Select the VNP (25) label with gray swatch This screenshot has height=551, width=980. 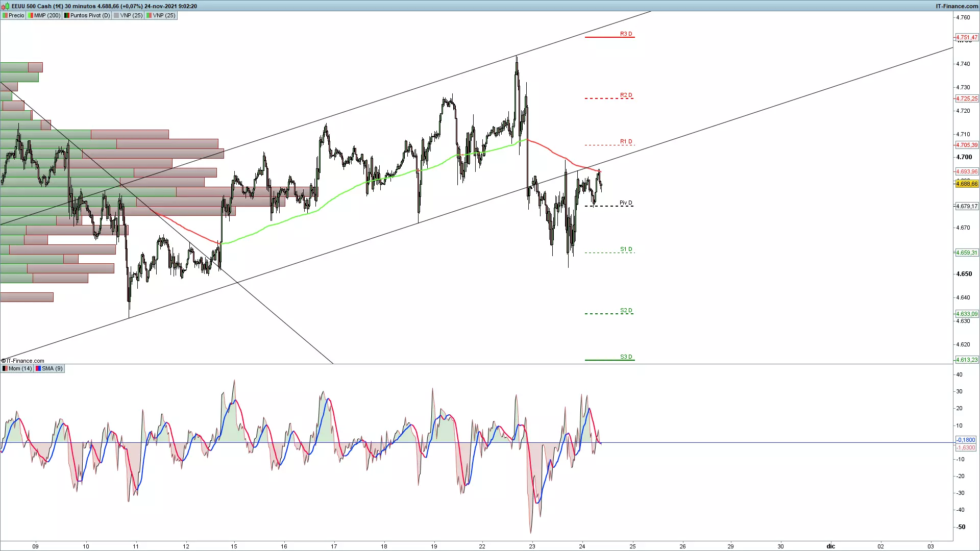point(128,15)
